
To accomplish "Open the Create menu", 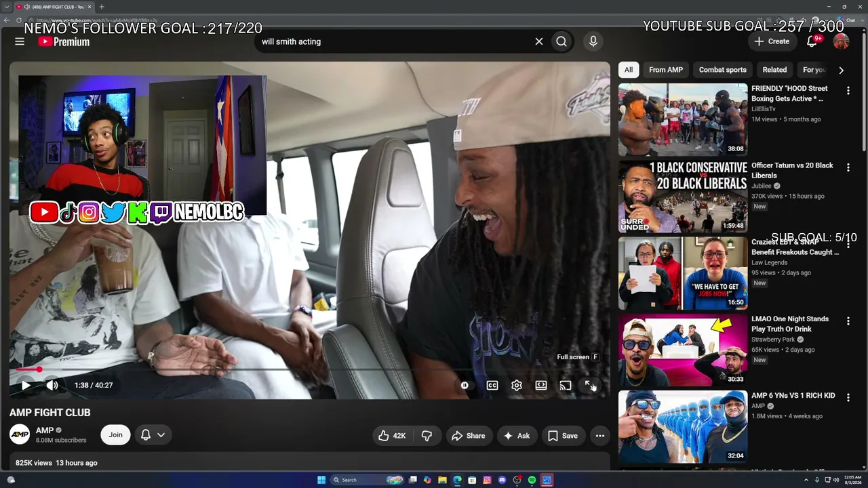I will point(772,41).
